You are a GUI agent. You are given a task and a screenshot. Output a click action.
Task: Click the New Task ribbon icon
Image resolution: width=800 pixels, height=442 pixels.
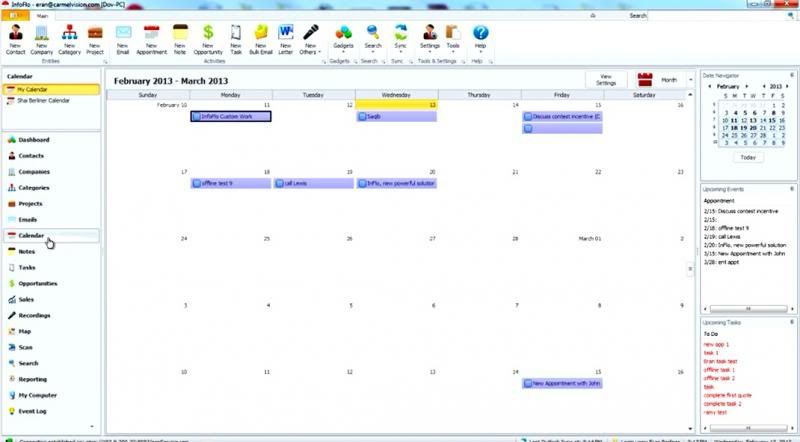pos(236,40)
